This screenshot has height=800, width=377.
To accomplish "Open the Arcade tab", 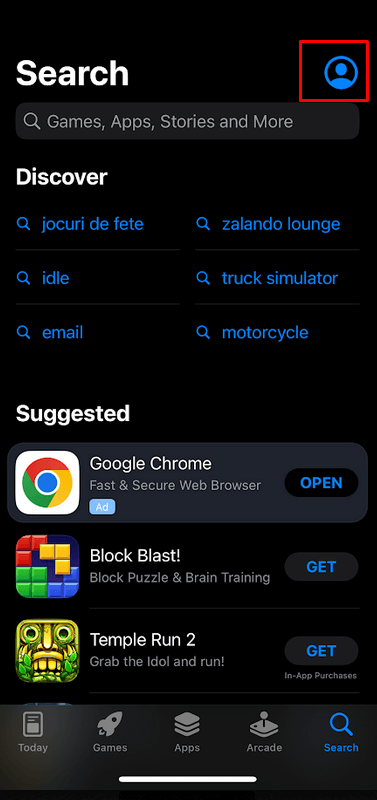I will click(x=264, y=732).
